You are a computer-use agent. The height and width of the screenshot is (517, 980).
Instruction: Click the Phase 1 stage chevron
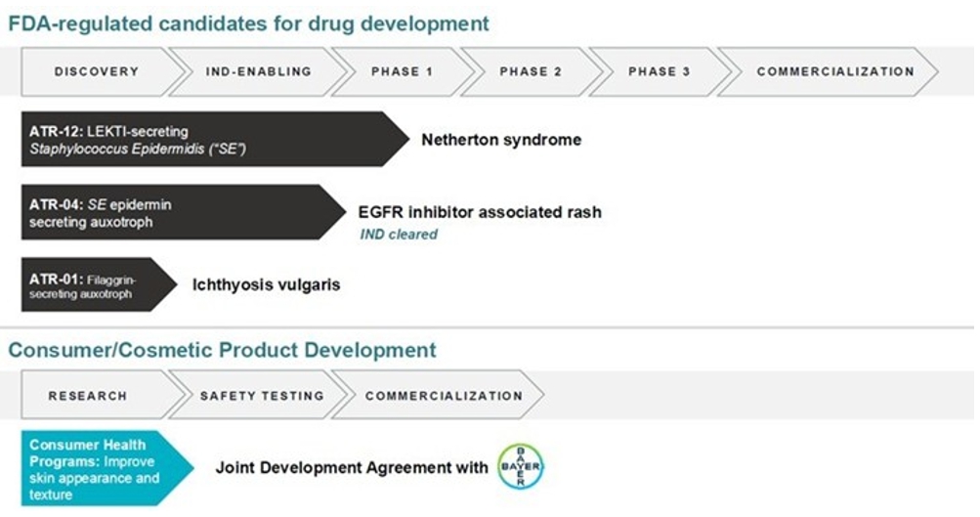[402, 71]
